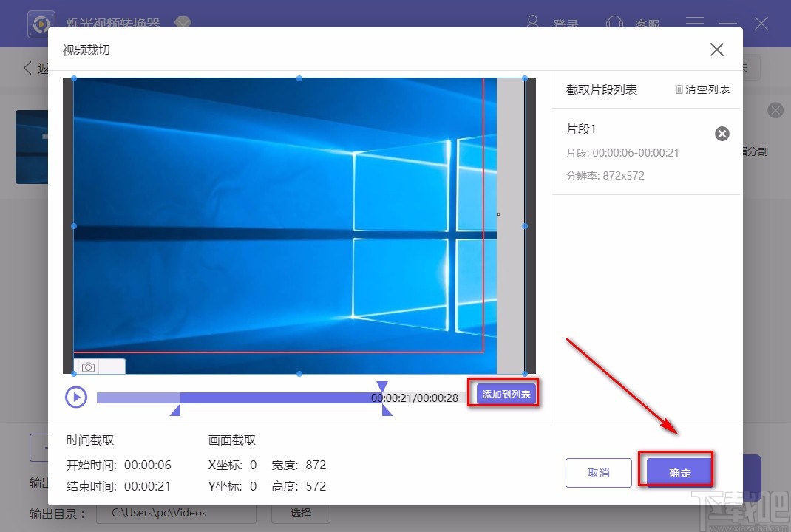This screenshot has width=791, height=532.
Task: Click the camera snapshot icon on the preview
Action: coord(87,366)
